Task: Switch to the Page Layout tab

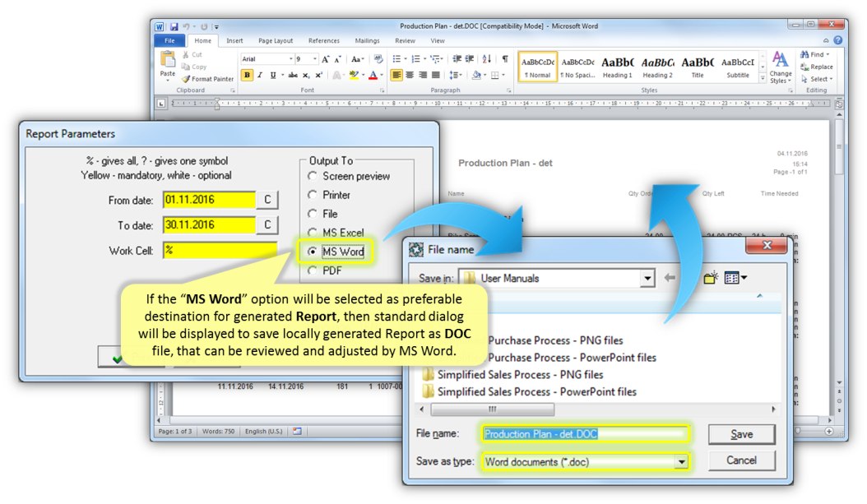Action: [x=276, y=40]
